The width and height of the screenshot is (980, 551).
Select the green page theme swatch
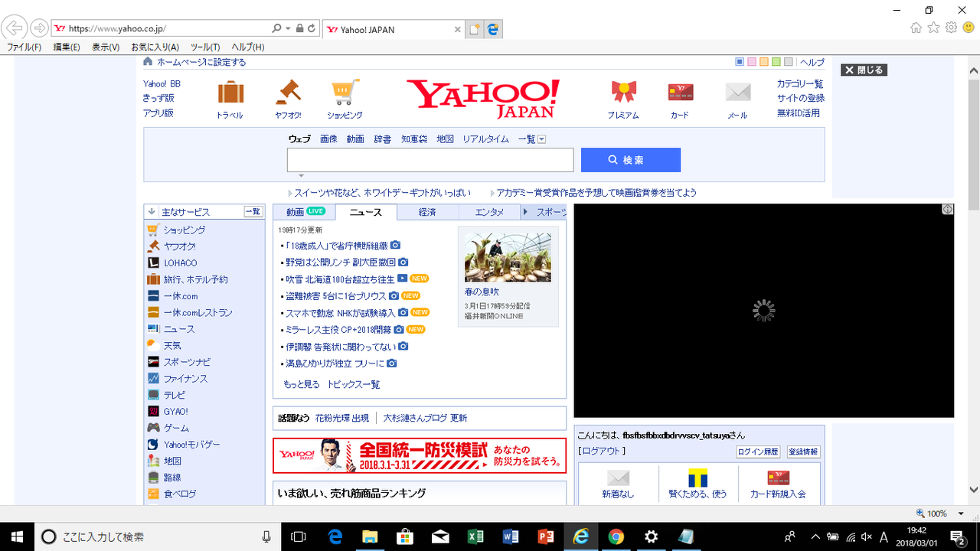776,62
